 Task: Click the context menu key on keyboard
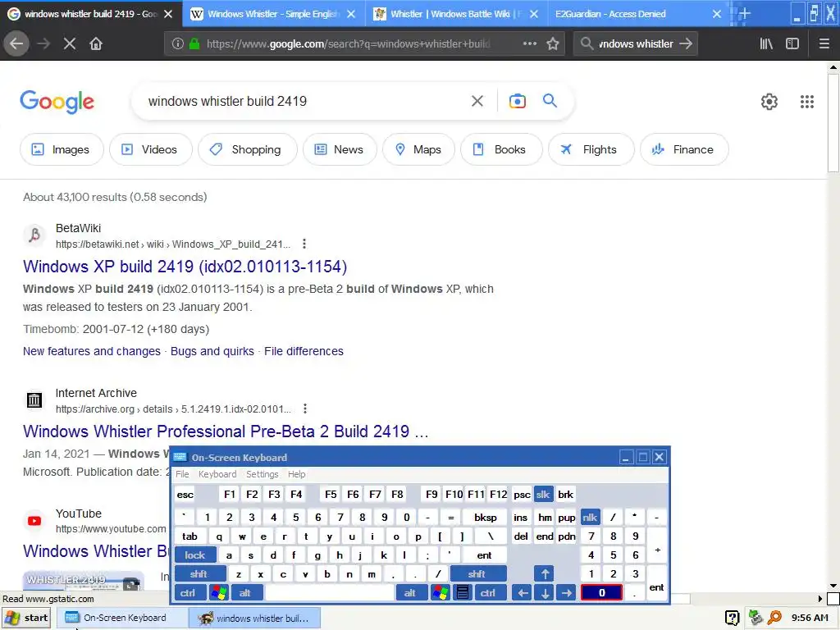[463, 593]
